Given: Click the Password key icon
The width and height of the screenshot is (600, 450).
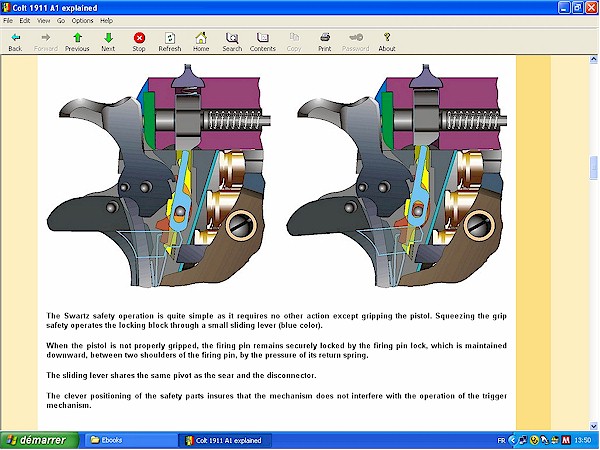Looking at the screenshot, I should tap(355, 41).
